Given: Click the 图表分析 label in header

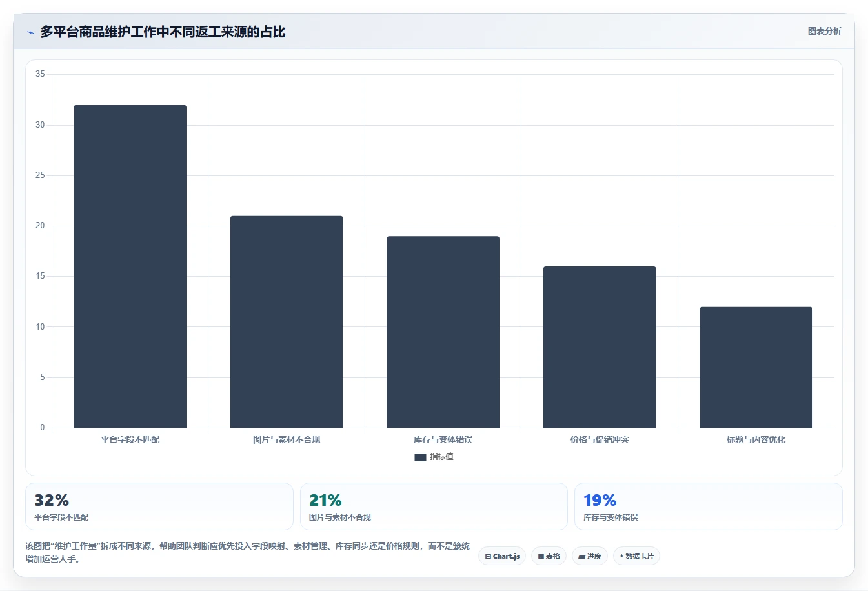Looking at the screenshot, I should point(824,31).
